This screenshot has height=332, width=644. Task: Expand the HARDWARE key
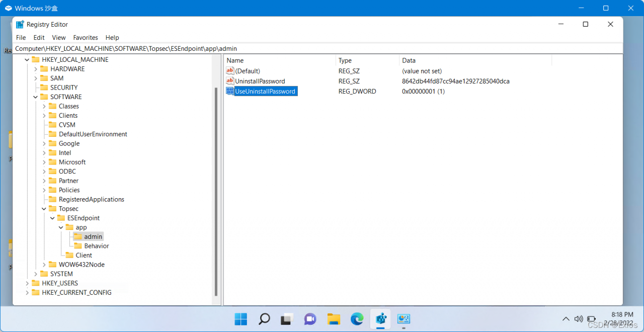click(x=36, y=69)
